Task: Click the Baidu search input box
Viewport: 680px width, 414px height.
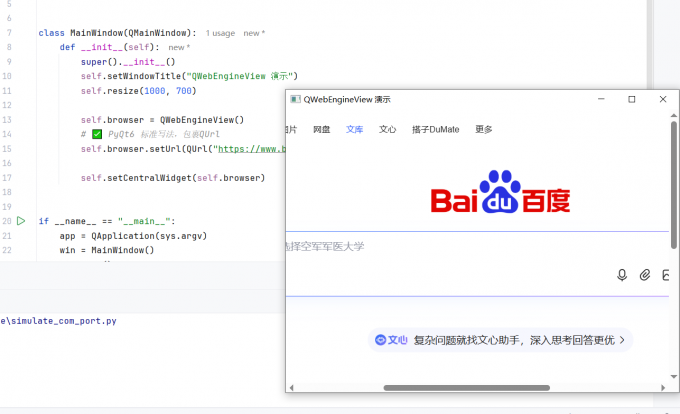Action: tap(477, 264)
